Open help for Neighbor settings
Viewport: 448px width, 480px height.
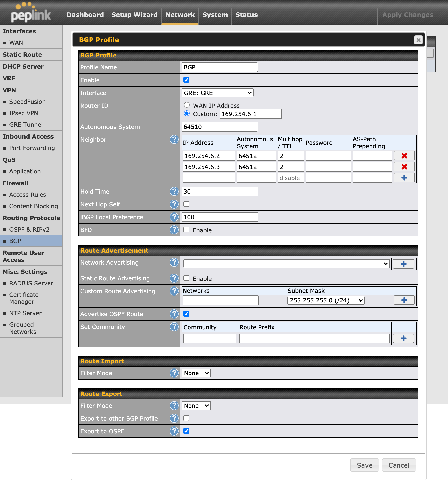(x=174, y=140)
